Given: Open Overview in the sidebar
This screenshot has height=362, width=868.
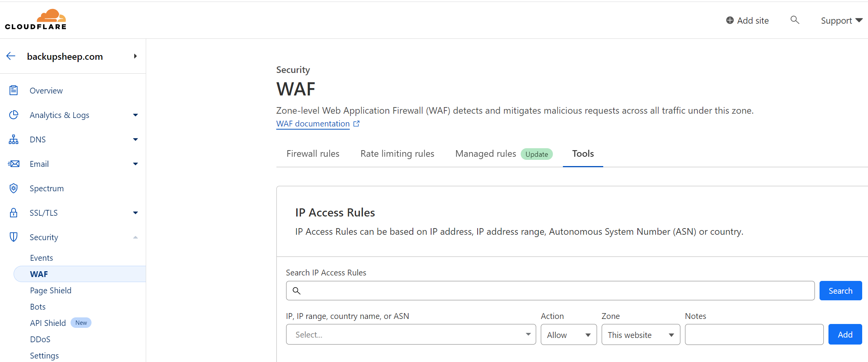Looking at the screenshot, I should click(46, 90).
